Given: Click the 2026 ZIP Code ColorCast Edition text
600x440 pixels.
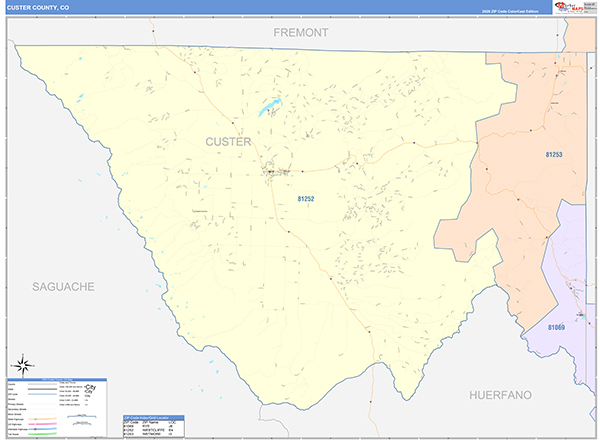Looking at the screenshot, I should point(510,11).
